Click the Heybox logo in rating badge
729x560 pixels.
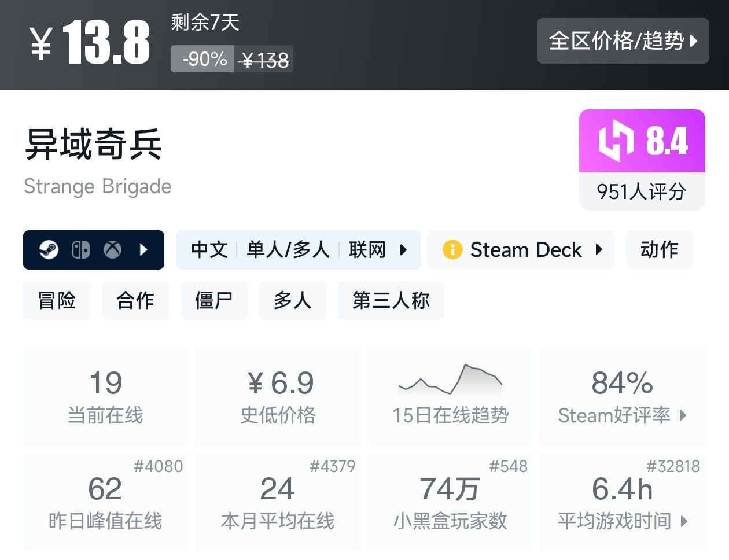tap(616, 141)
